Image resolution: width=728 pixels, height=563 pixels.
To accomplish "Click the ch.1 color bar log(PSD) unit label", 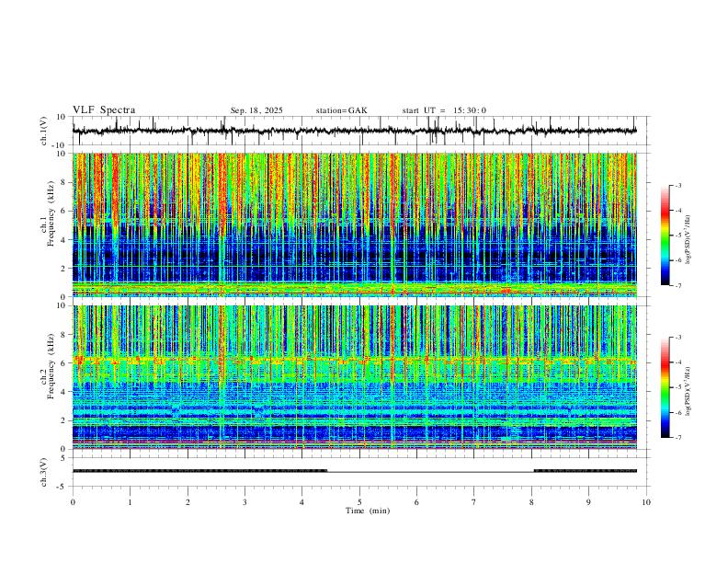I will (688, 240).
